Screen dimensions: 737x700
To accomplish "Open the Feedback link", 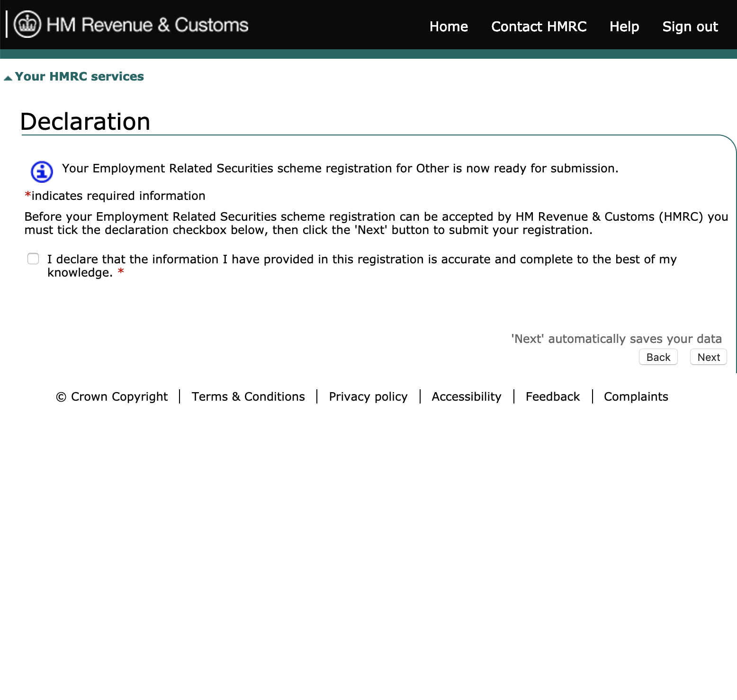I will (x=553, y=396).
